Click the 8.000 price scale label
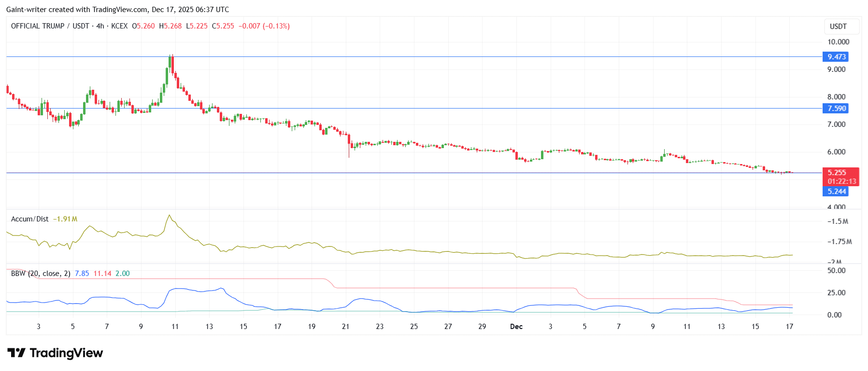This screenshot has width=868, height=371. pos(837,97)
